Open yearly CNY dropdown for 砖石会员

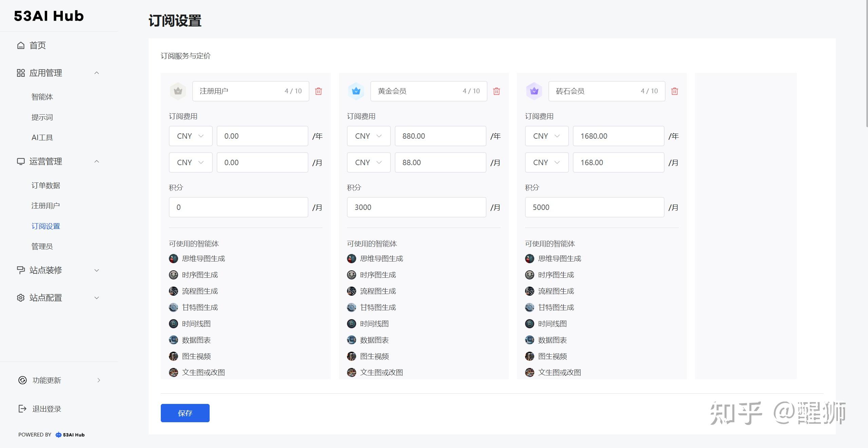coord(546,136)
